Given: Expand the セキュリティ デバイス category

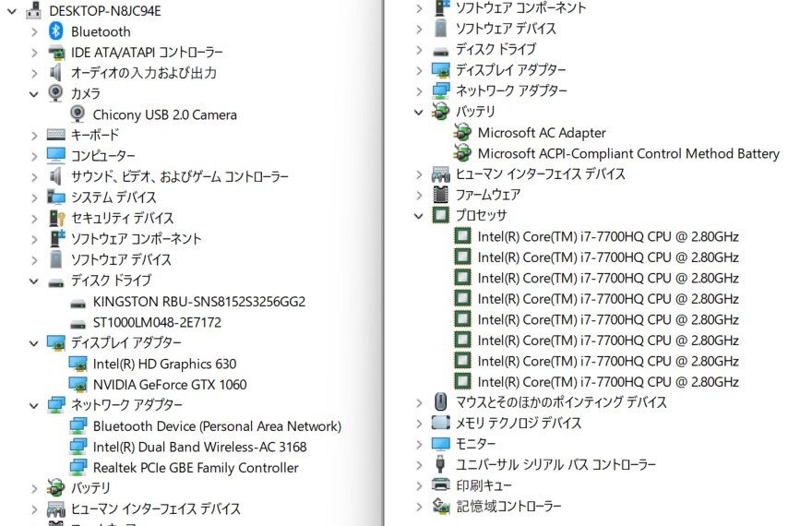Looking at the screenshot, I should [x=34, y=219].
